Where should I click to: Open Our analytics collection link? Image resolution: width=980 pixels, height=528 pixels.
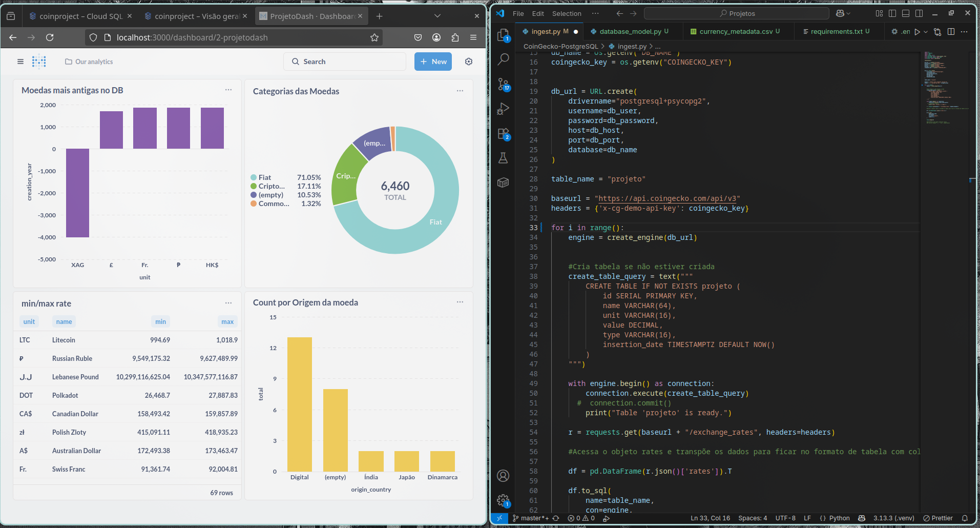coord(89,62)
